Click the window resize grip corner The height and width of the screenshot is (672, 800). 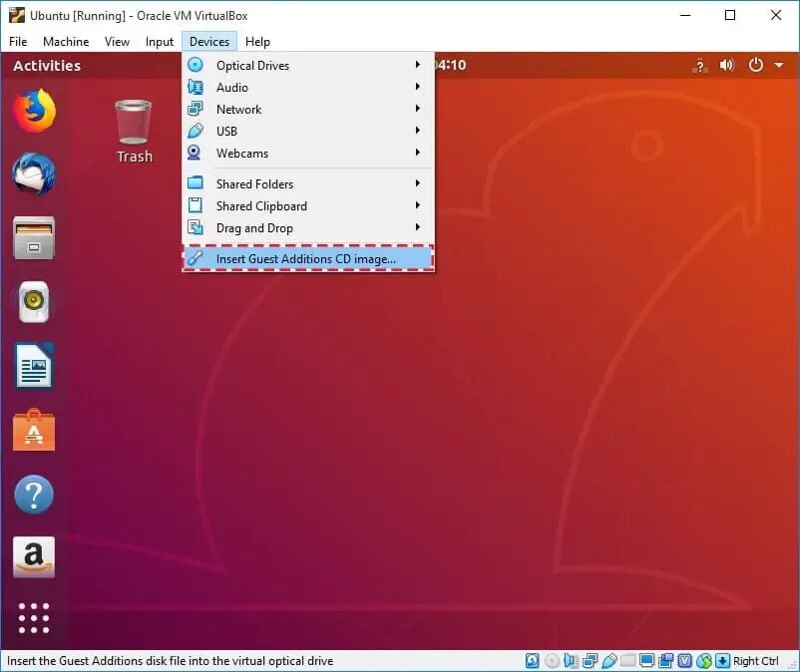(x=793, y=665)
